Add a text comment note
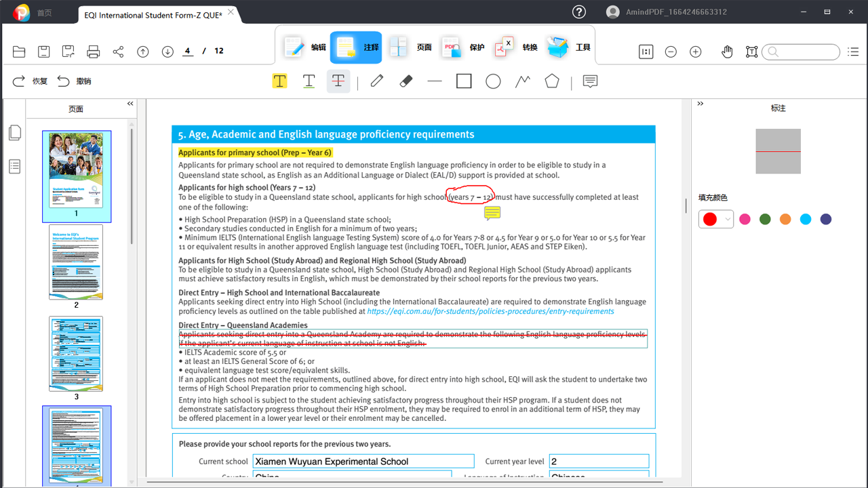This screenshot has height=488, width=868. coord(590,81)
